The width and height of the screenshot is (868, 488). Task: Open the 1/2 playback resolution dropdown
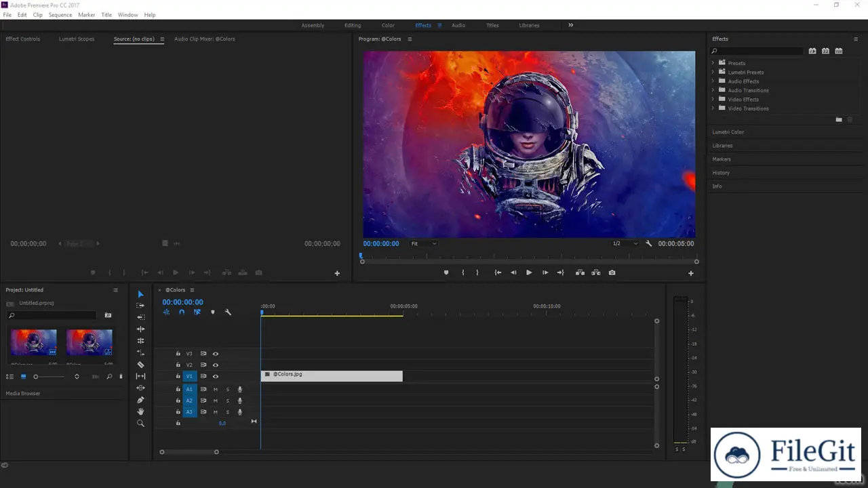(x=625, y=243)
